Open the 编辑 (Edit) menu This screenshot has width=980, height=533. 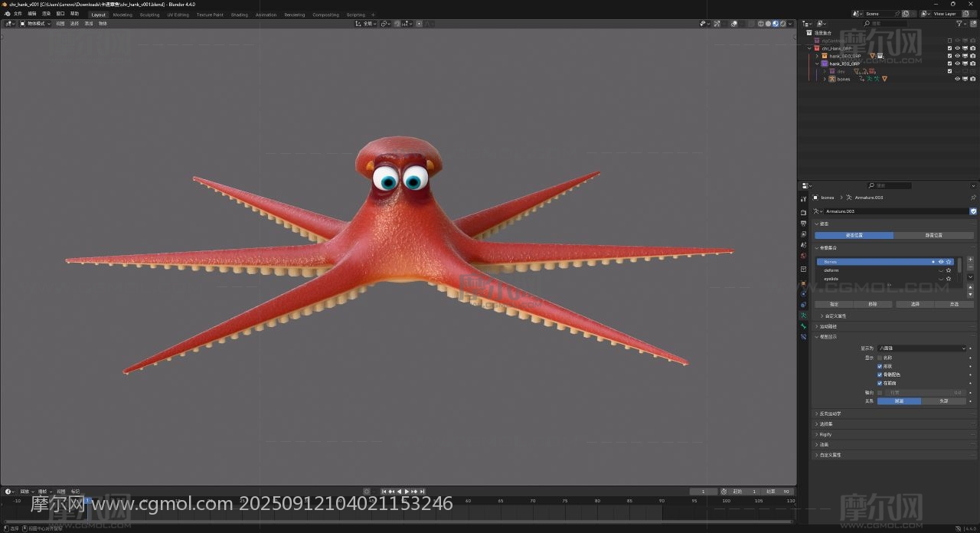pos(32,14)
